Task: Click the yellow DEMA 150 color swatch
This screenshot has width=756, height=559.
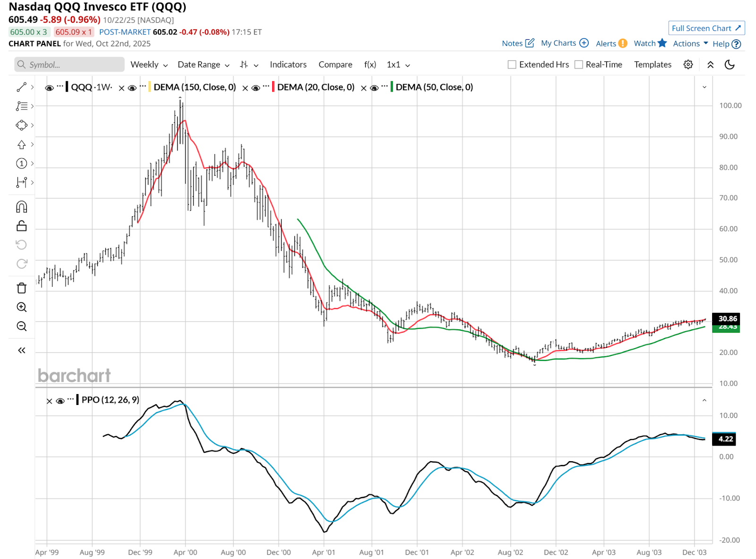Action: coord(150,87)
